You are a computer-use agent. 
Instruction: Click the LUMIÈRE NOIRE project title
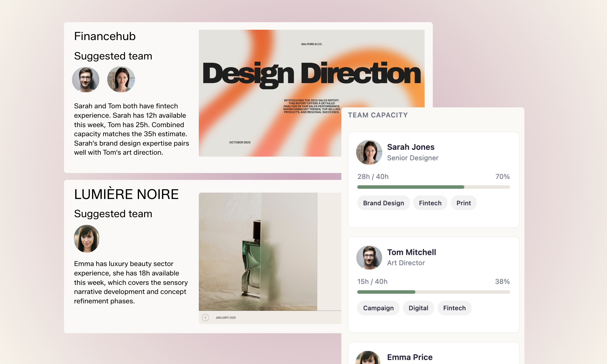pyautogui.click(x=126, y=194)
